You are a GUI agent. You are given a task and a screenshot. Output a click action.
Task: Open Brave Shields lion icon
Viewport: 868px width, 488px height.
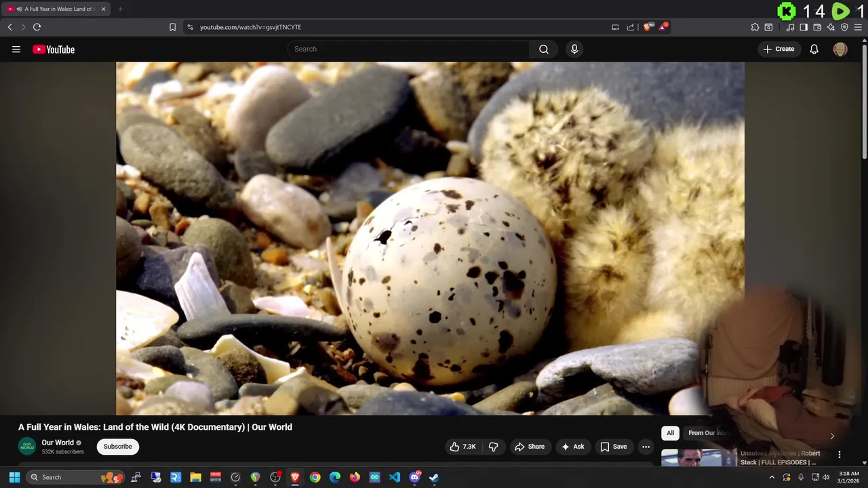[648, 27]
